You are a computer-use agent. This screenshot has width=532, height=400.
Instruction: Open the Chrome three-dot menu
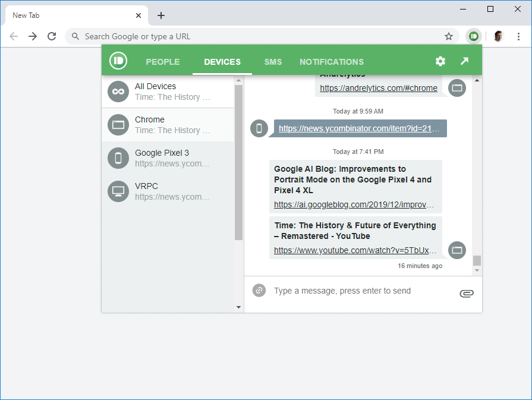pyautogui.click(x=518, y=36)
